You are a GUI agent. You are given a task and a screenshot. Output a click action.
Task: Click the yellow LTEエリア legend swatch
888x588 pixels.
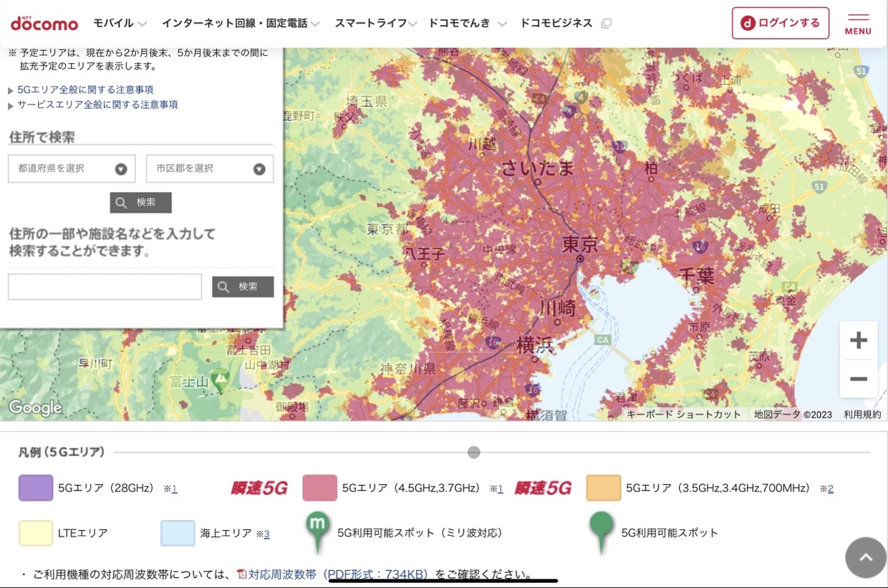[x=36, y=533]
